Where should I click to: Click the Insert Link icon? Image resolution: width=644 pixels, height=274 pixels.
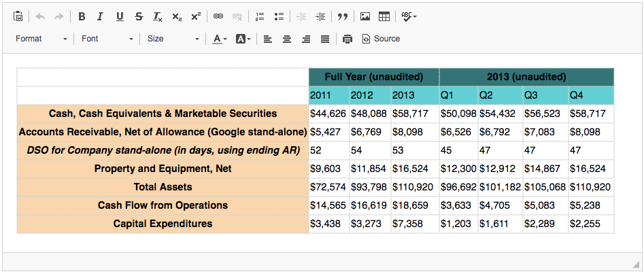pos(218,16)
